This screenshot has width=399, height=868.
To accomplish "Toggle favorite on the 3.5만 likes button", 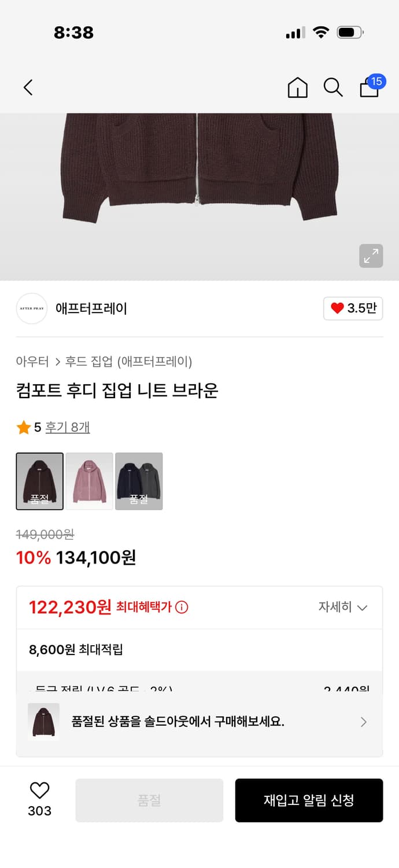I will 353,308.
